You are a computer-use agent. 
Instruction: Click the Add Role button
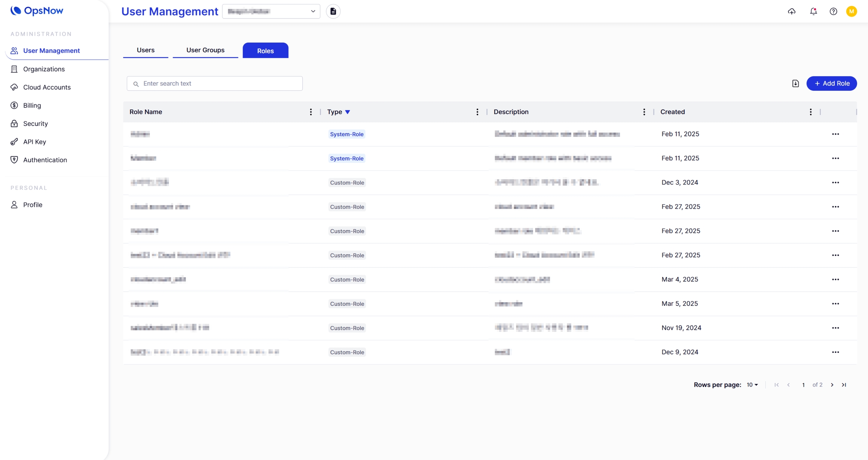pos(831,83)
